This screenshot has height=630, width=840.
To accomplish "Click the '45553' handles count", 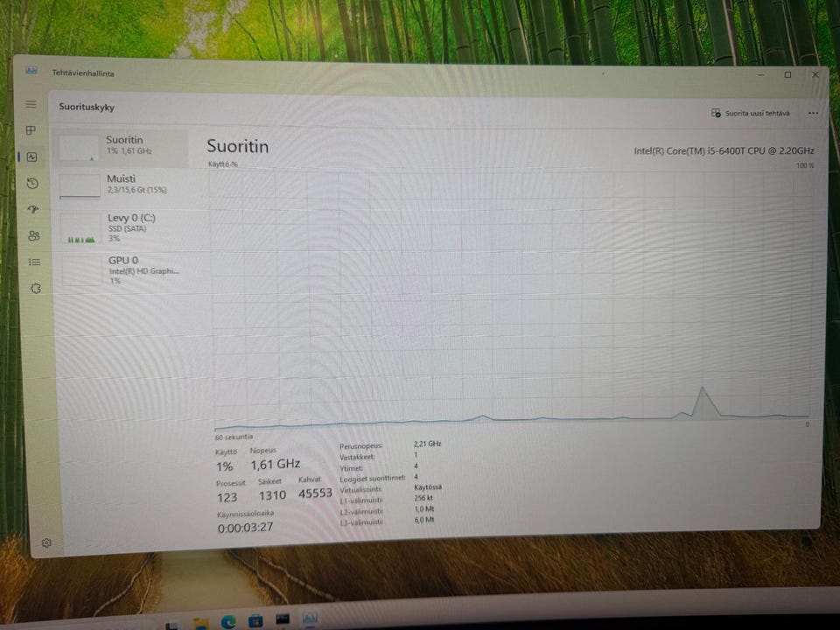I will (315, 493).
